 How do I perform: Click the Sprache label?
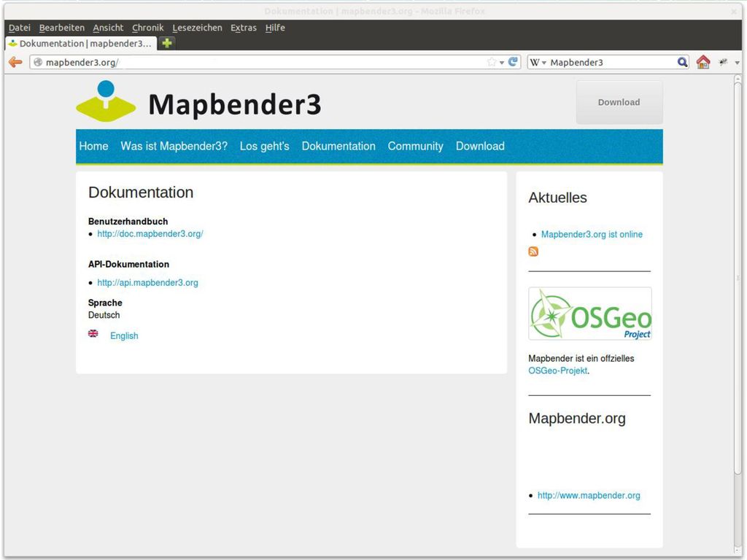tap(105, 303)
